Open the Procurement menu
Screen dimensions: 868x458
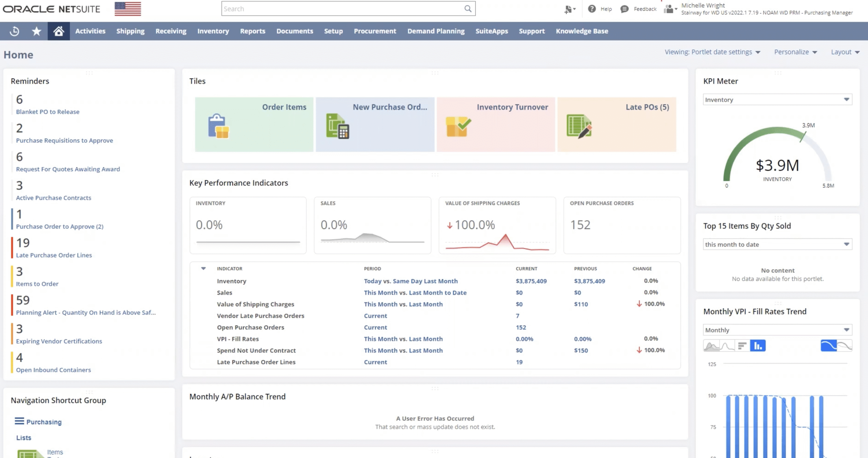pos(375,31)
